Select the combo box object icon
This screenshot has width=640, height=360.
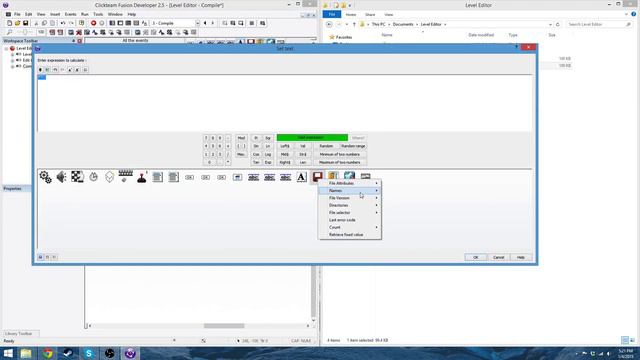pos(238,177)
